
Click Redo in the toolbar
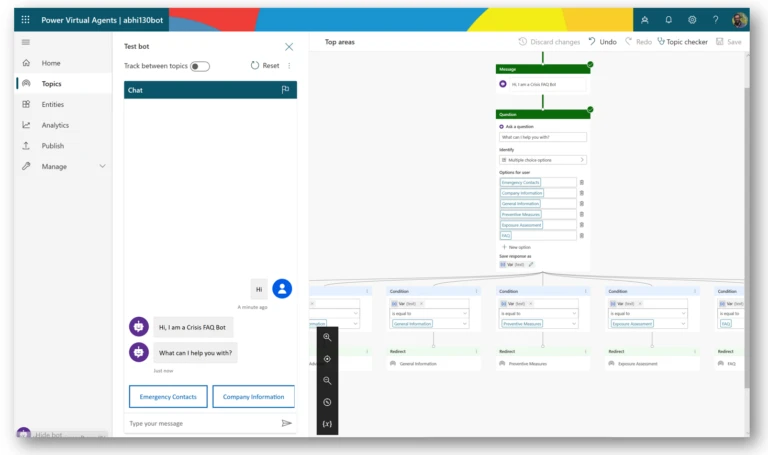(x=638, y=42)
